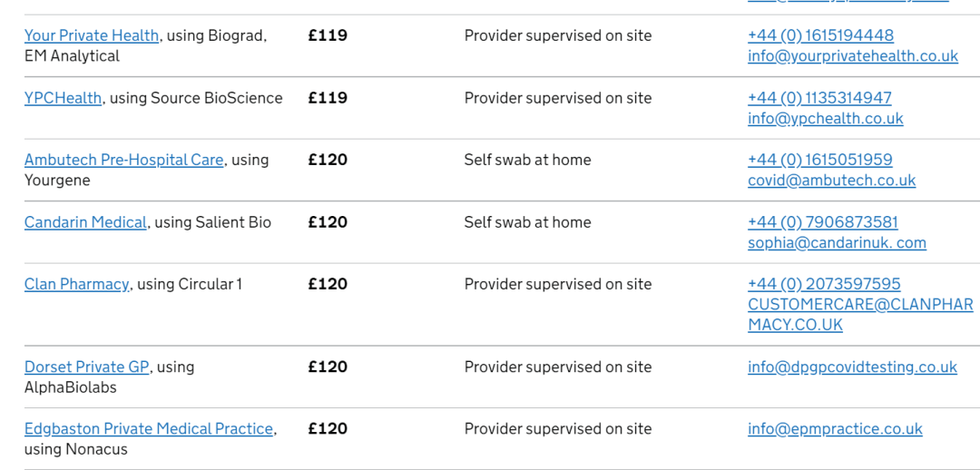The width and height of the screenshot is (980, 470).
Task: Call Your Private Health phone number link
Action: [820, 35]
